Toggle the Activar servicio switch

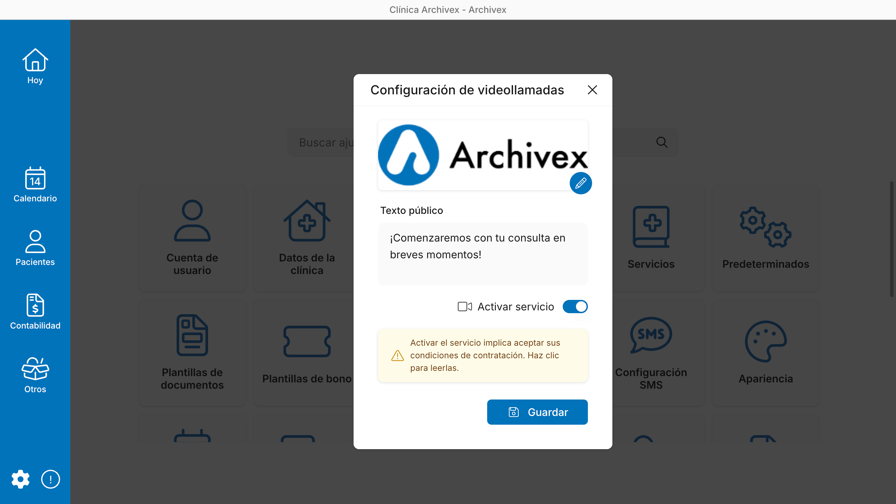click(575, 306)
